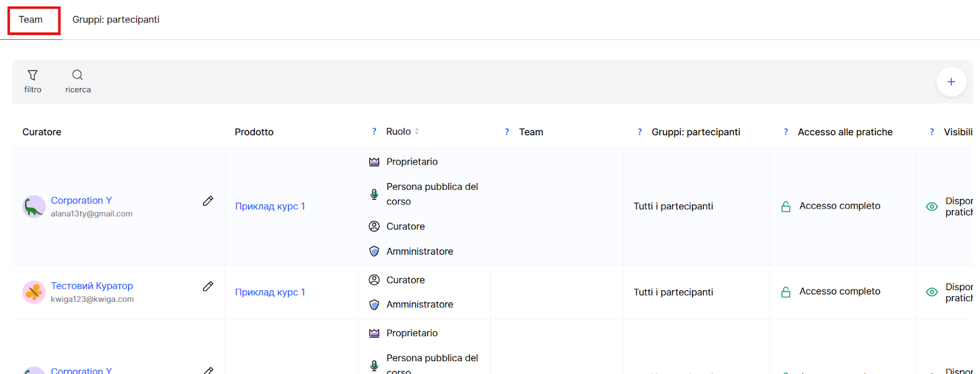Switch to the Team tab
This screenshot has height=374, width=980.
[x=31, y=20]
